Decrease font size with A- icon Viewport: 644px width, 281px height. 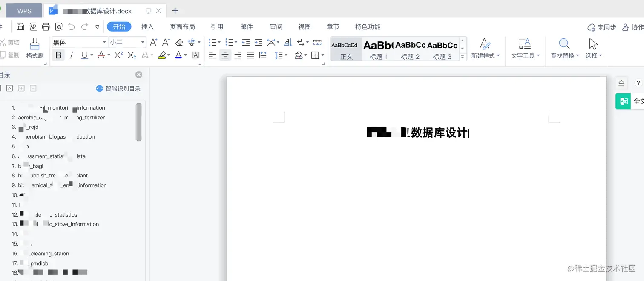[x=167, y=42]
